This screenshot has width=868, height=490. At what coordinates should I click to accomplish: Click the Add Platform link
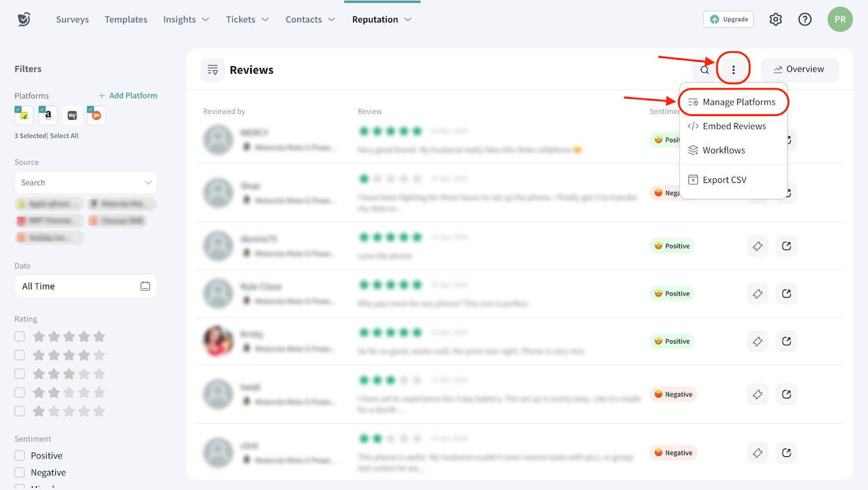128,96
